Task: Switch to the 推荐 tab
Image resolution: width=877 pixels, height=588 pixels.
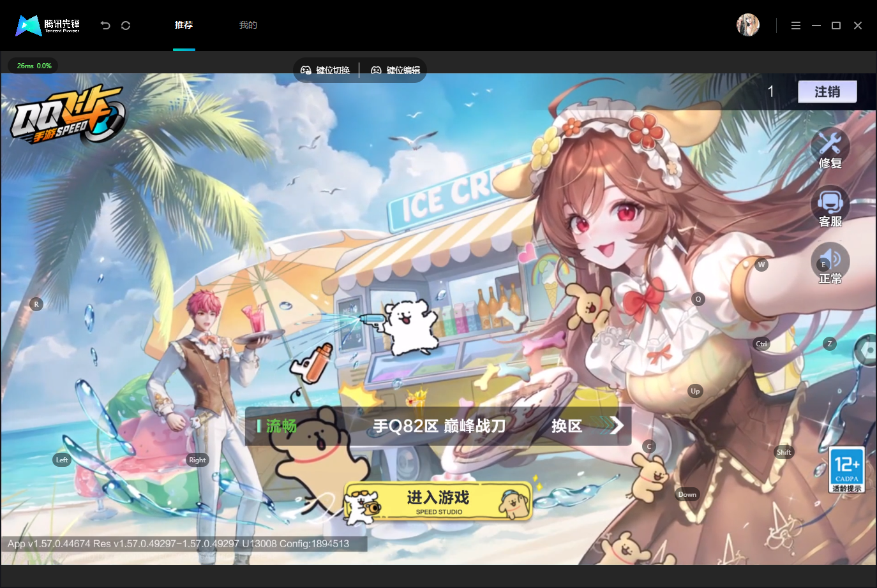Action: tap(184, 25)
